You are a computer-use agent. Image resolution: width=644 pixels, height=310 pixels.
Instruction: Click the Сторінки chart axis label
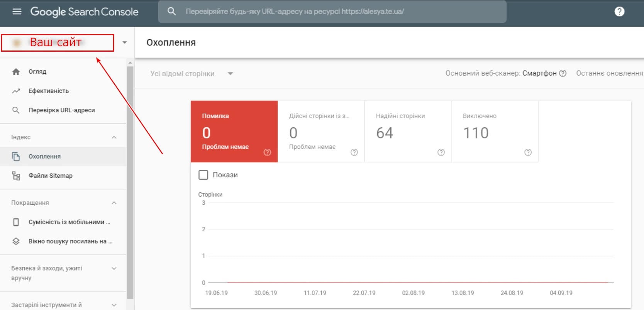(210, 195)
